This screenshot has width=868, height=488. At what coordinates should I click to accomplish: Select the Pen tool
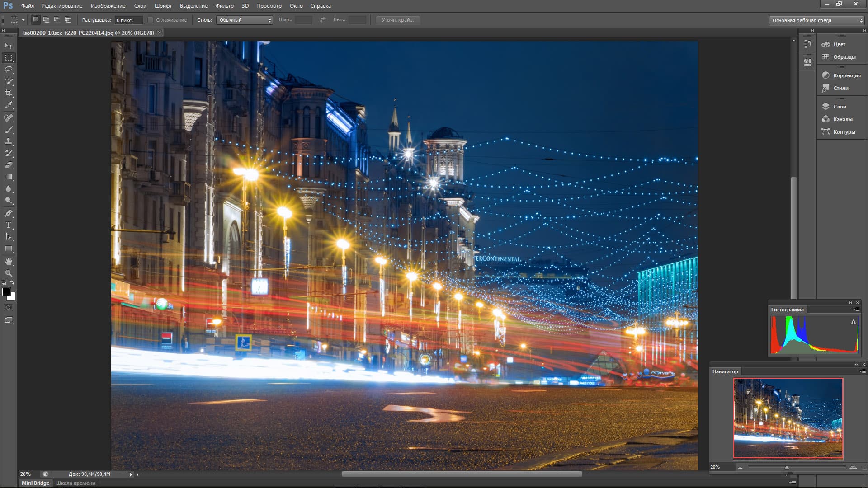[9, 213]
